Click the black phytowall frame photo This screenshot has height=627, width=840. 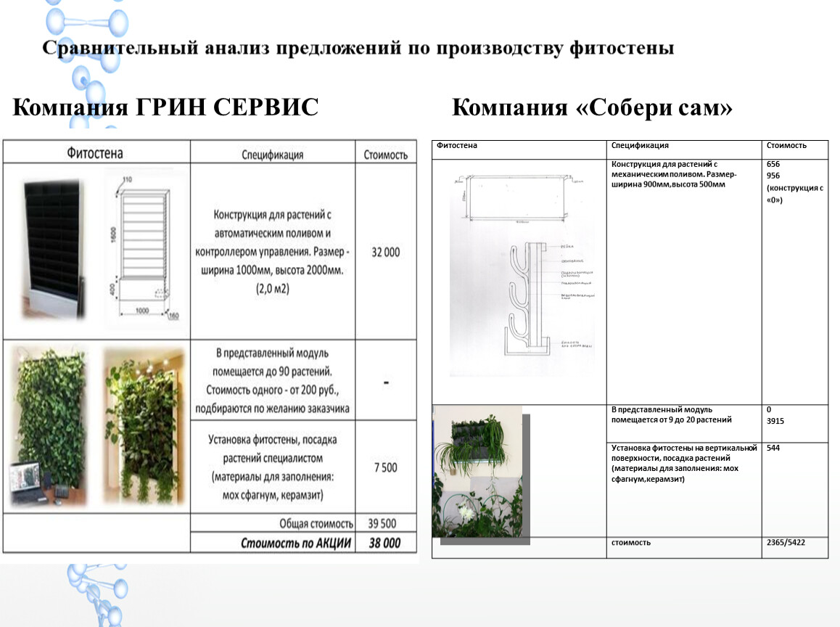coord(54,249)
